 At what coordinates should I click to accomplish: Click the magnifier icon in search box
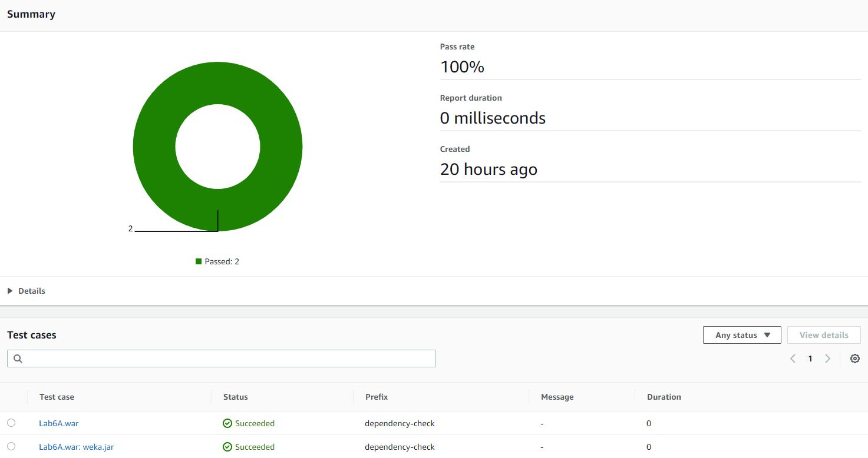click(18, 359)
